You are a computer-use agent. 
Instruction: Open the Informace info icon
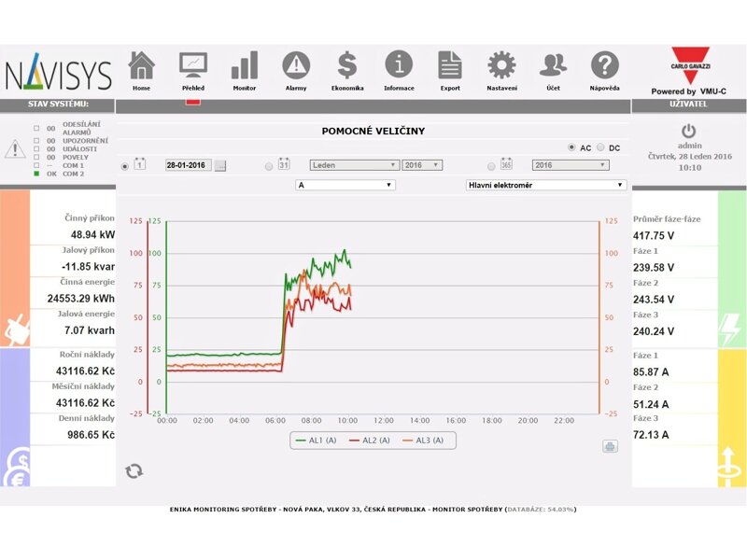point(399,65)
